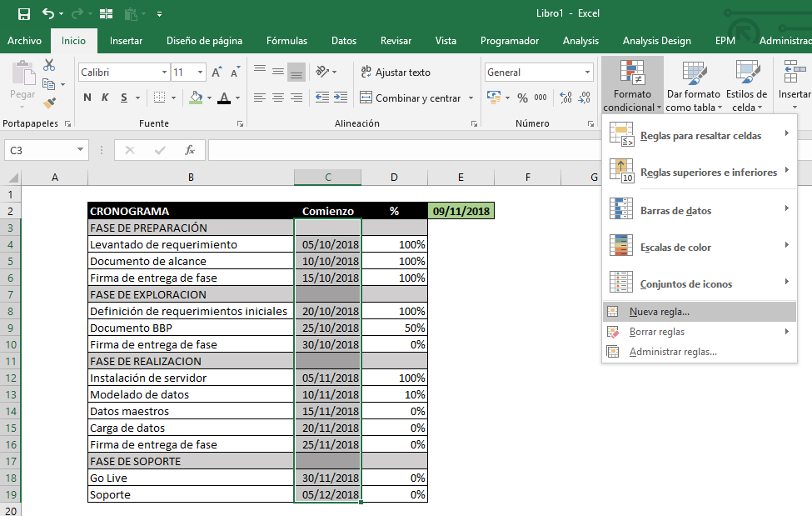Viewport: 812px width, 516px height.
Task: Click Combinar y centrar button
Action: [x=411, y=98]
